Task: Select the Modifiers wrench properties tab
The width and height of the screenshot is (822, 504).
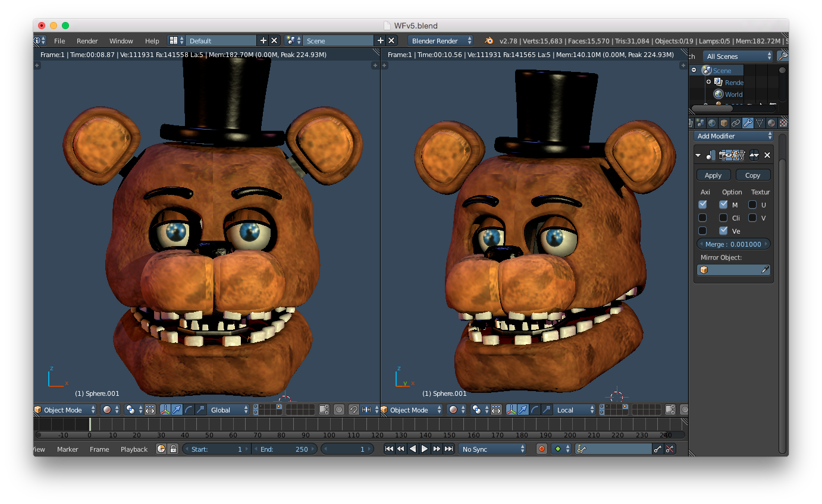Action: point(748,123)
